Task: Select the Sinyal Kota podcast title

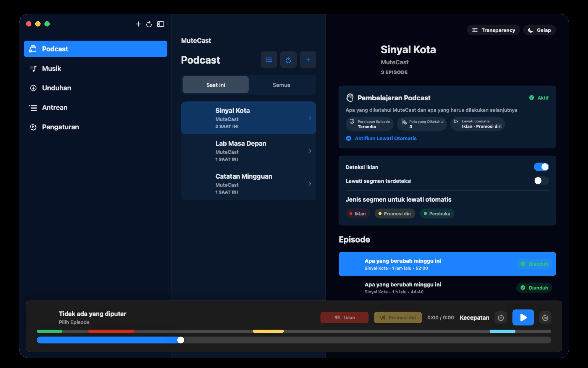Action: [x=233, y=110]
